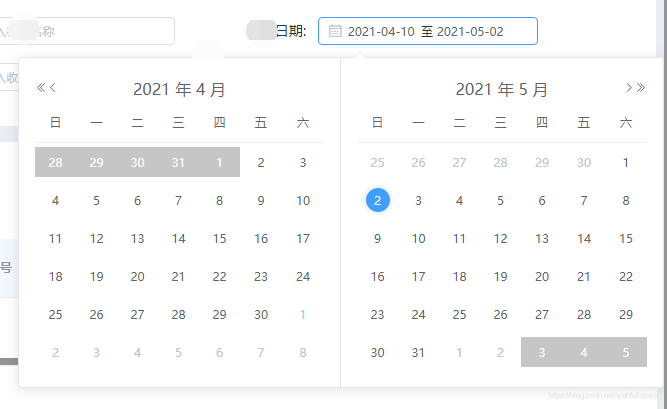
Task: Select May 22 in the right calendar
Action: [x=626, y=277]
